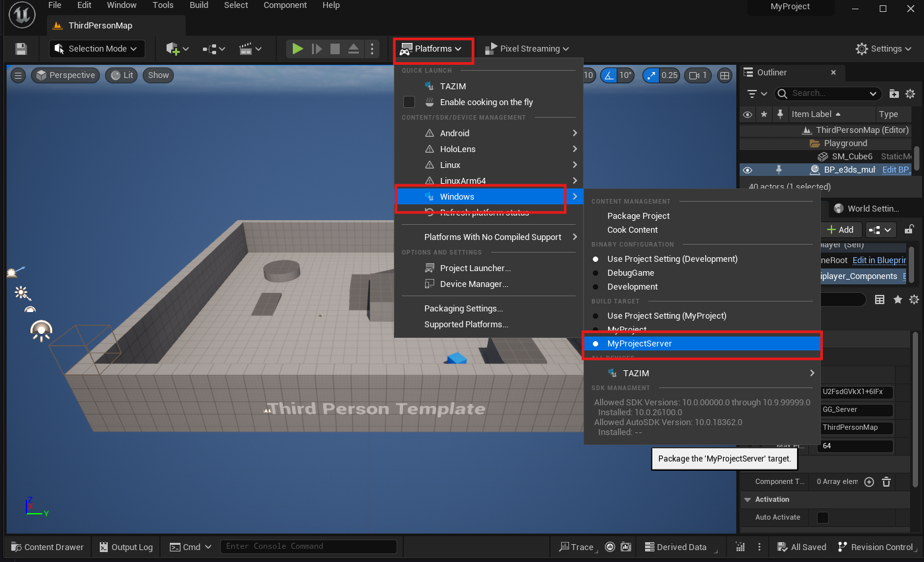Open the Build menu in menu bar

199,5
